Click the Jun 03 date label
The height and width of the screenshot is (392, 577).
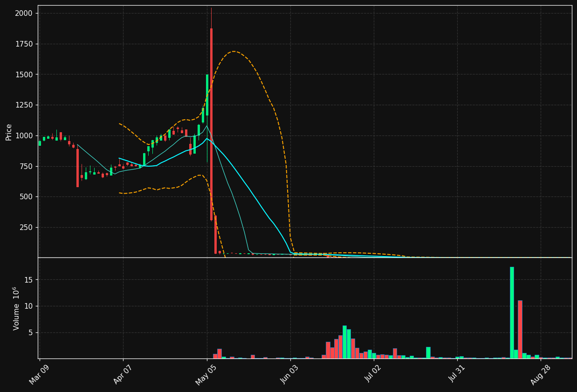coord(290,374)
